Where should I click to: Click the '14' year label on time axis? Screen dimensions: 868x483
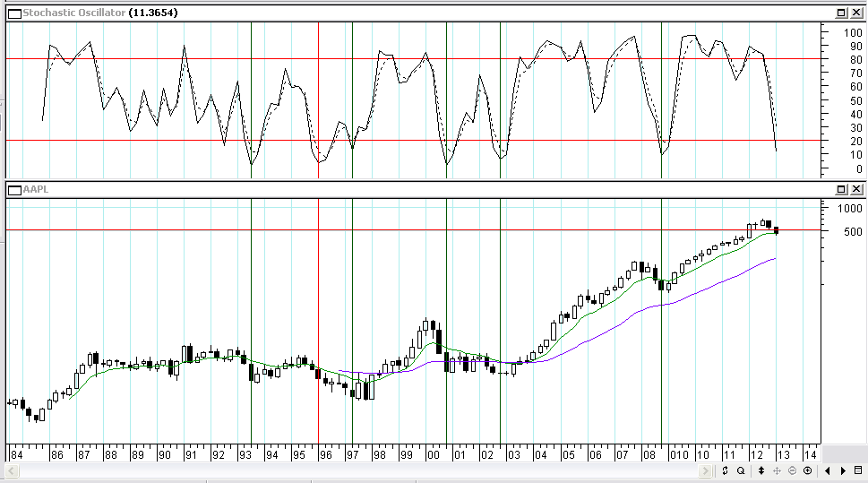[811, 455]
